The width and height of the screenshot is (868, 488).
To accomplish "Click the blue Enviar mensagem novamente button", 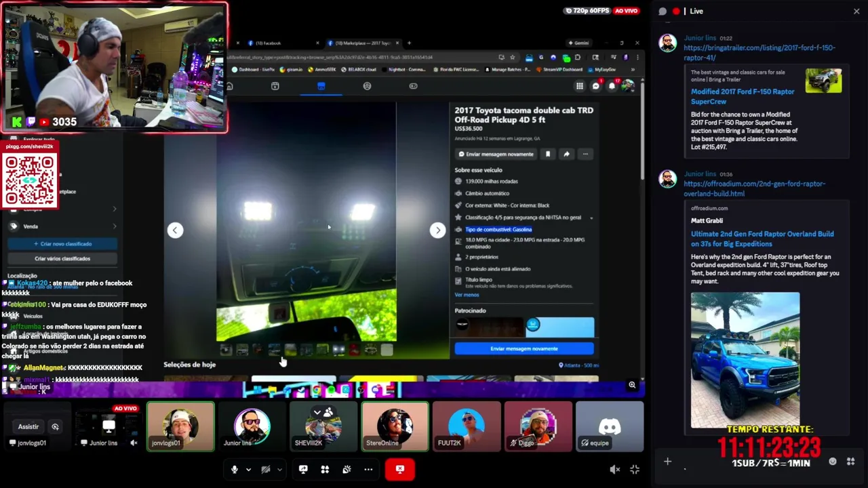I will tap(524, 348).
